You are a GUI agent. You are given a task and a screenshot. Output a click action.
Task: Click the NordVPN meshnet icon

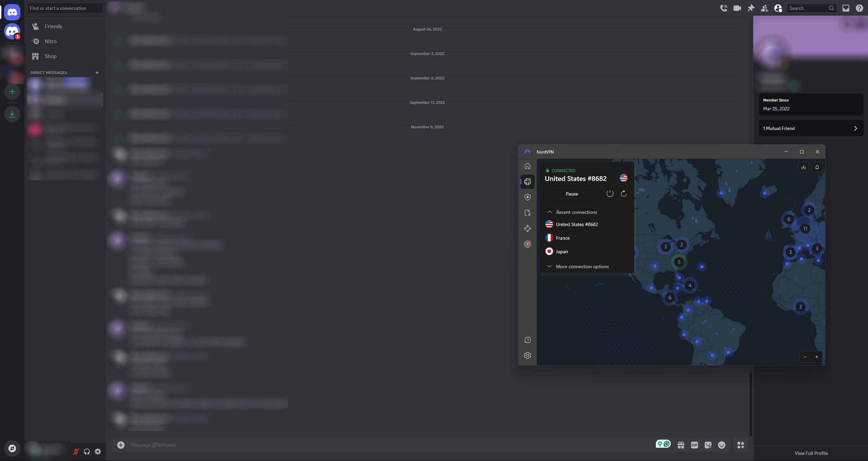coord(527,228)
